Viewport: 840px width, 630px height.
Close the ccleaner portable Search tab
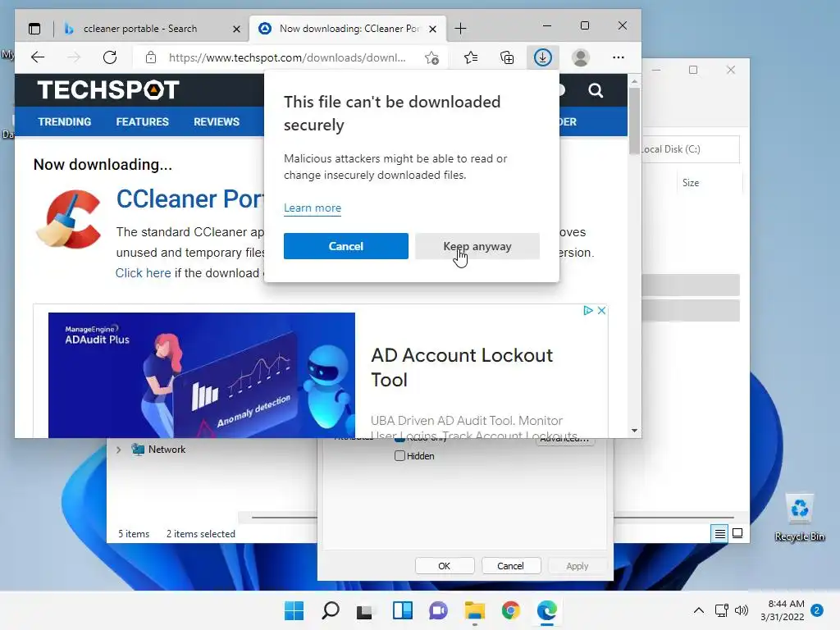click(x=236, y=29)
